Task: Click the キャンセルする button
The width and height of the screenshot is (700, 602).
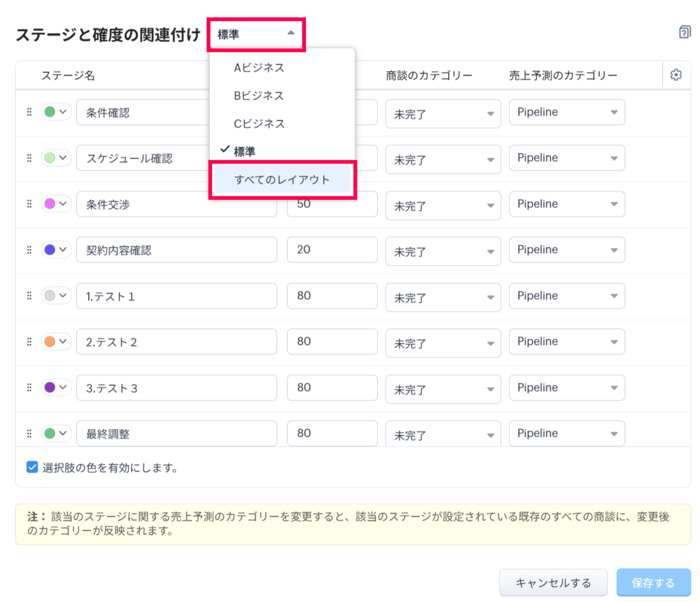Action: click(553, 583)
